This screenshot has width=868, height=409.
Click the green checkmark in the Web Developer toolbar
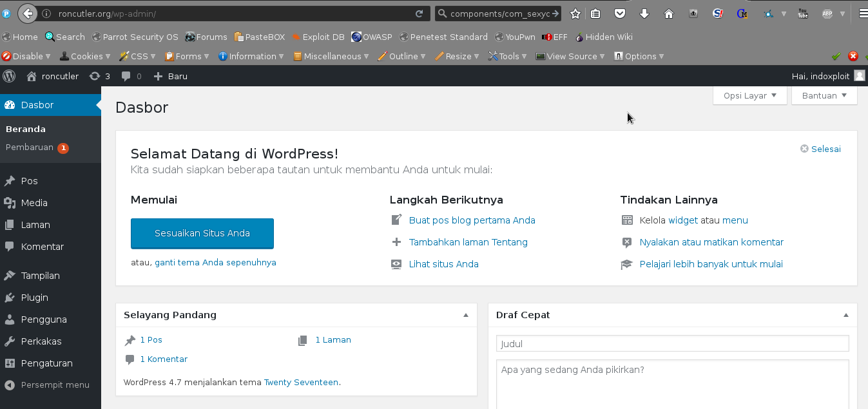click(836, 56)
